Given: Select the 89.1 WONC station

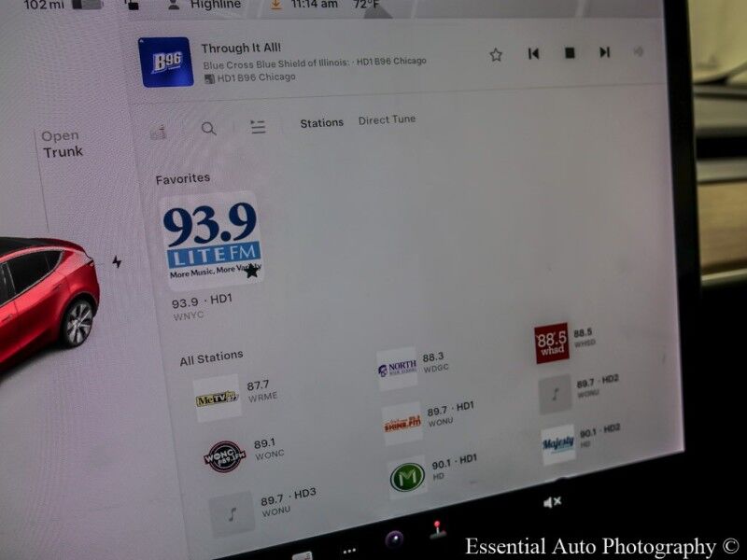Looking at the screenshot, I should [224, 457].
